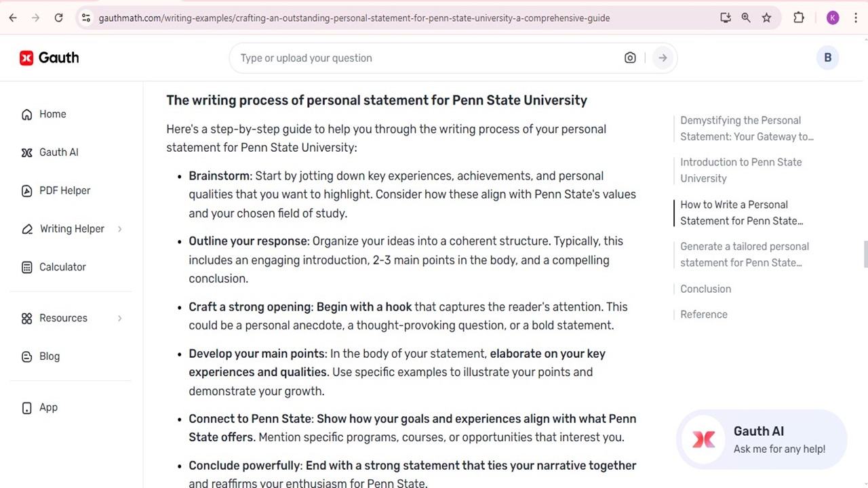
Task: Open the Gauth AI help widget
Action: 761,439
